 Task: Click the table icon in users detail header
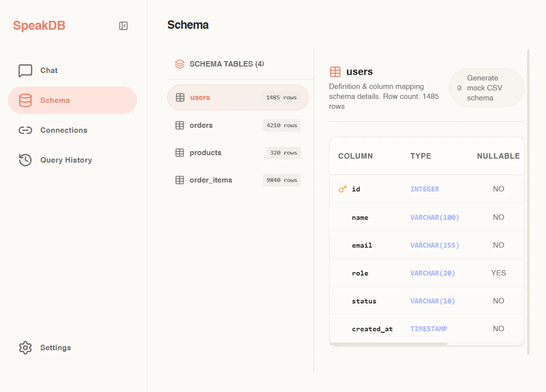pos(335,72)
